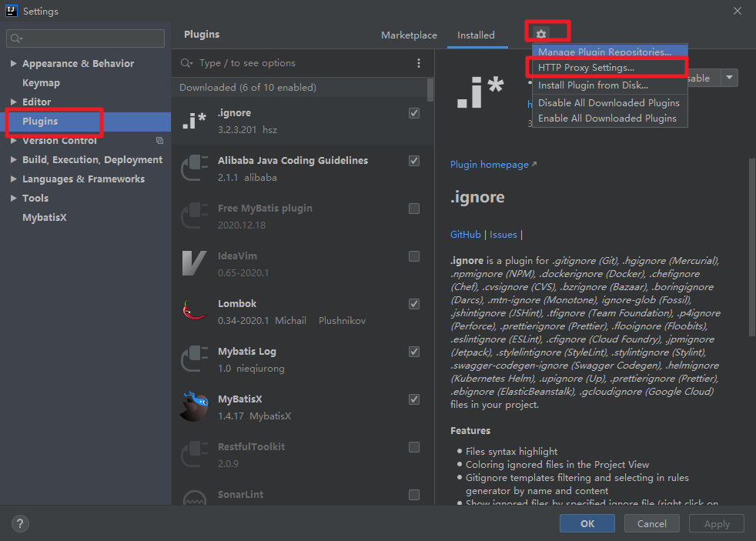756x541 pixels.
Task: Click the plugin details pane scrollbar
Action: point(751,247)
